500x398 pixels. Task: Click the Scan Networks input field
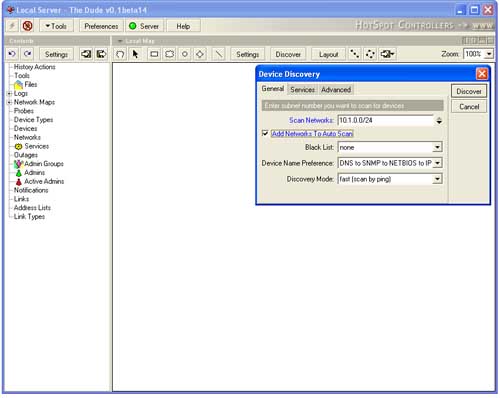[x=385, y=120]
